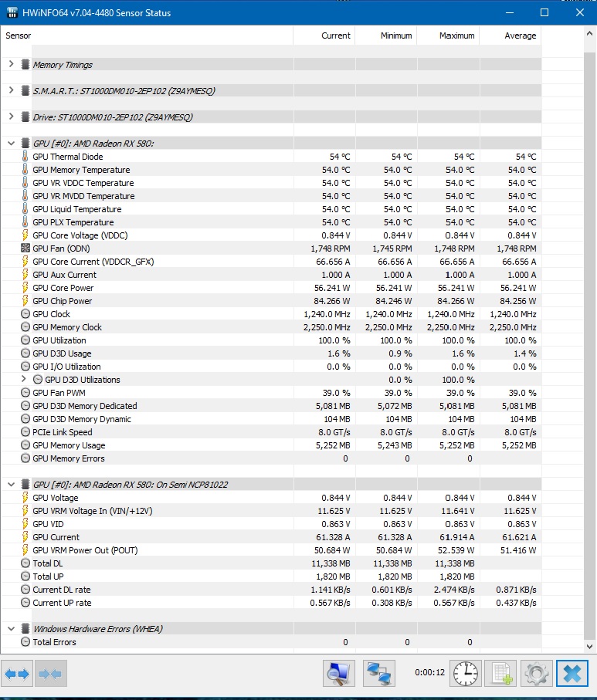
Task: Select the GPU Aux Current row
Action: pyautogui.click(x=271, y=275)
